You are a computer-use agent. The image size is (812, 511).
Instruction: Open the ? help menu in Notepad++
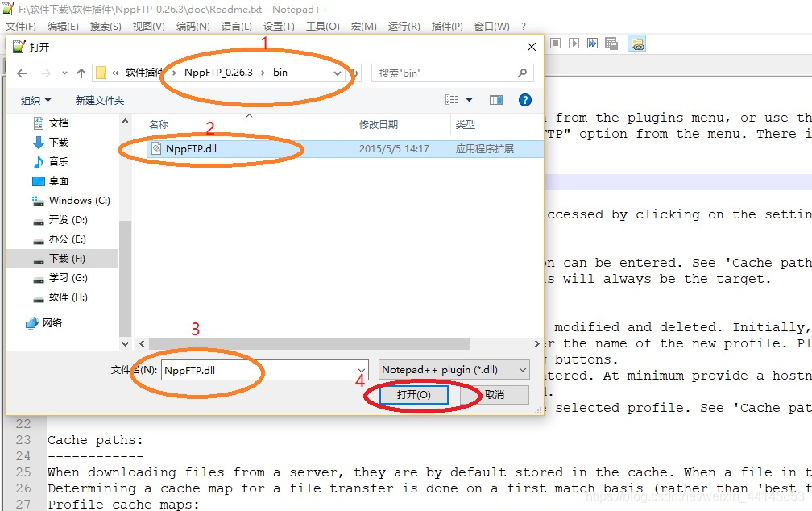pos(524,27)
